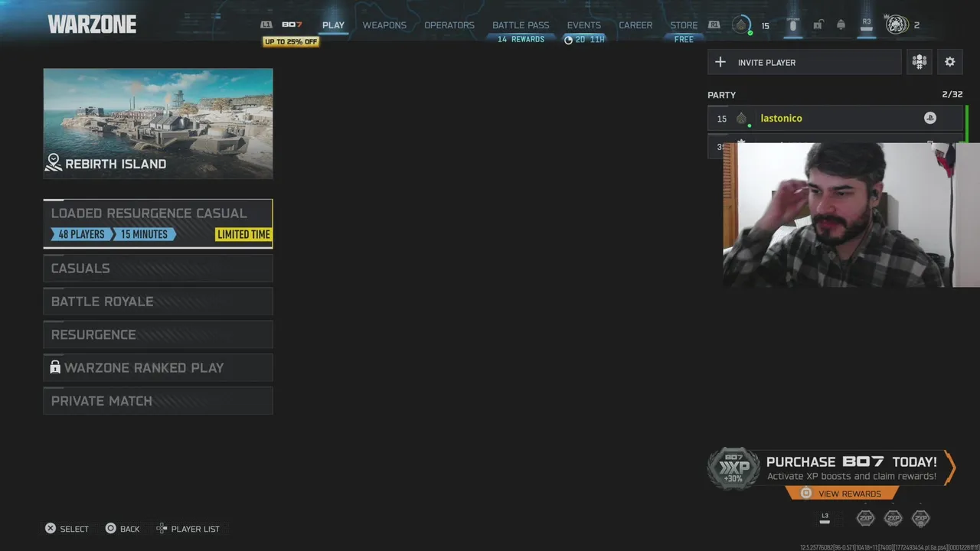Open the BATTLE PASS tab
Image resolution: width=980 pixels, height=551 pixels.
(521, 25)
